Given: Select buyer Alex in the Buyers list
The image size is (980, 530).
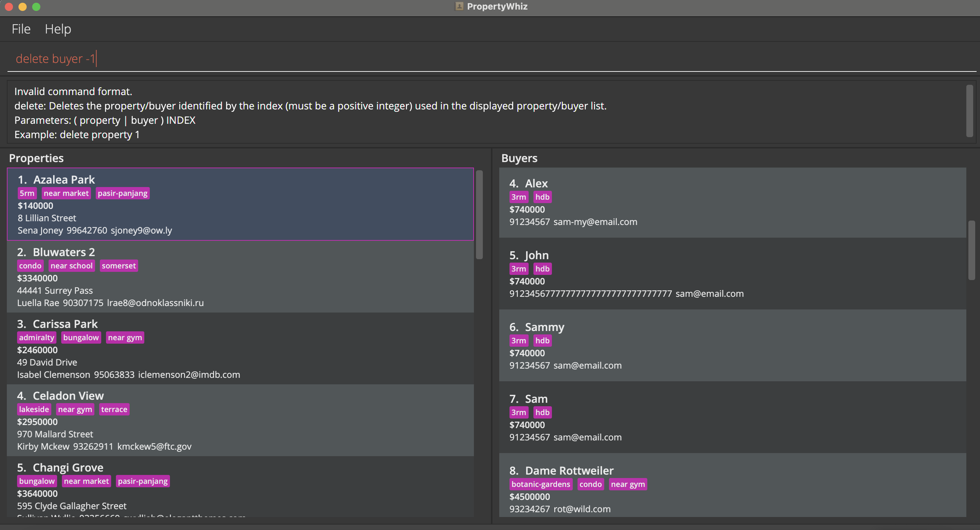Looking at the screenshot, I should 732,202.
